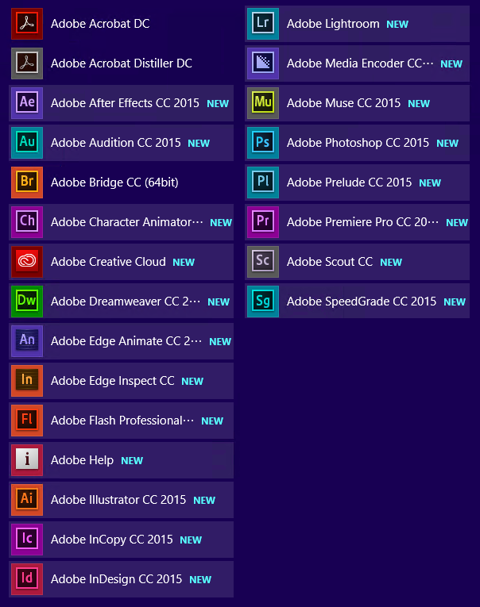Open the Audition Au icon
480x607 pixels.
click(x=27, y=142)
